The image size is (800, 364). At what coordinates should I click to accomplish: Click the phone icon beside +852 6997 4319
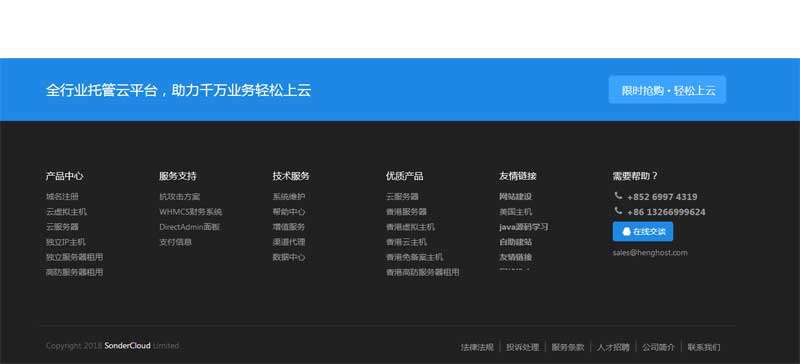click(x=618, y=196)
